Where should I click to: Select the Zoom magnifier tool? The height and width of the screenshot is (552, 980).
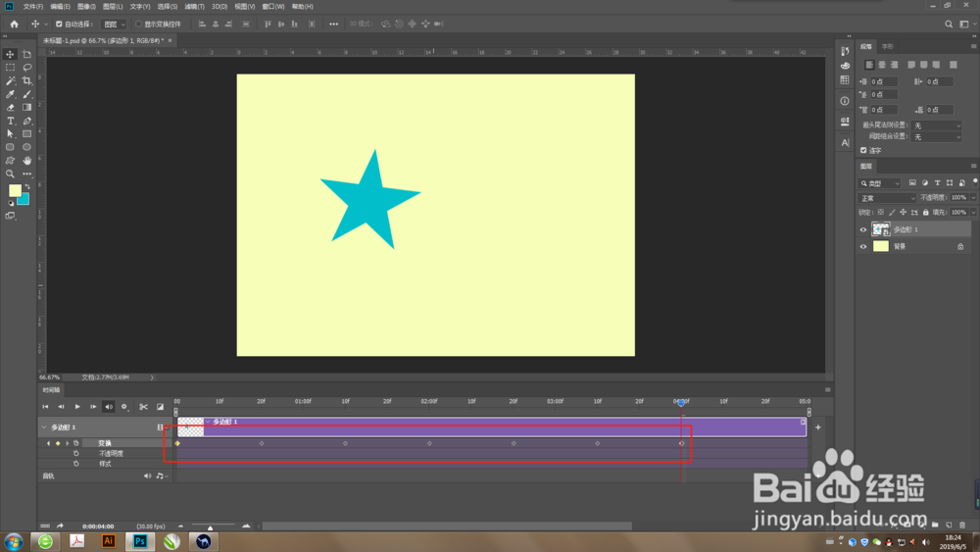(x=10, y=174)
